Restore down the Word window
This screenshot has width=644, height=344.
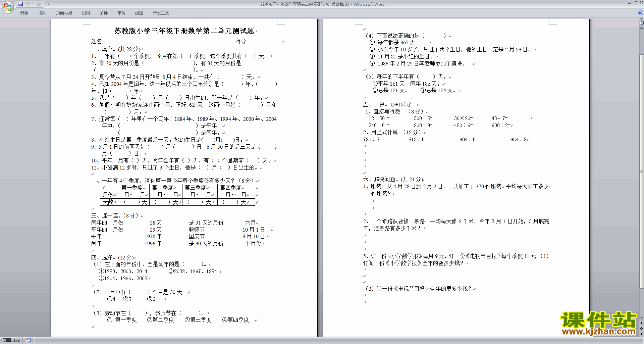[635, 3]
